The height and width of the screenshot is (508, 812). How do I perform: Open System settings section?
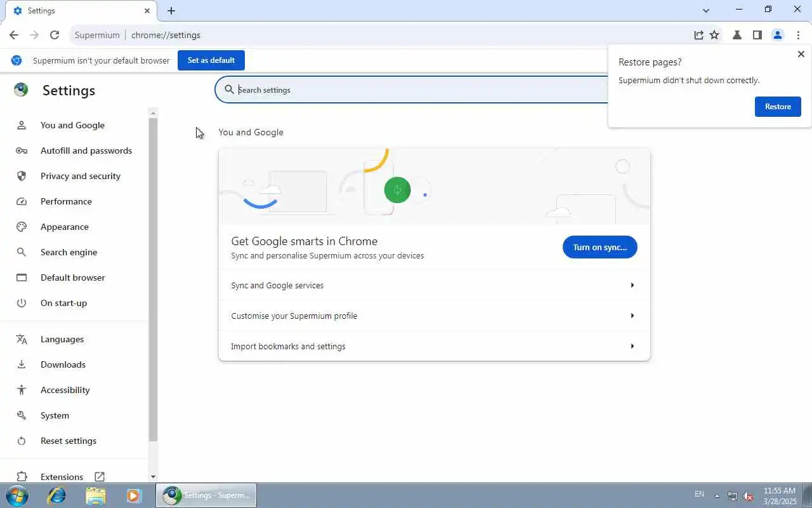pos(55,415)
